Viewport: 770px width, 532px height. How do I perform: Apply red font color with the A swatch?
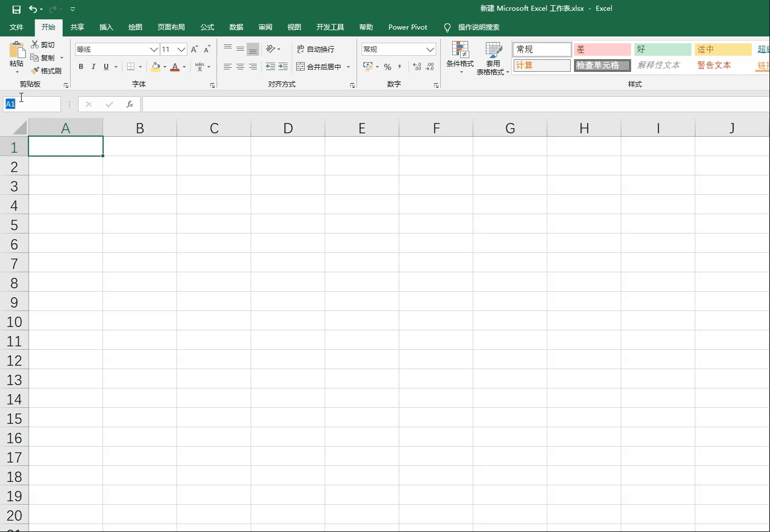[x=175, y=67]
